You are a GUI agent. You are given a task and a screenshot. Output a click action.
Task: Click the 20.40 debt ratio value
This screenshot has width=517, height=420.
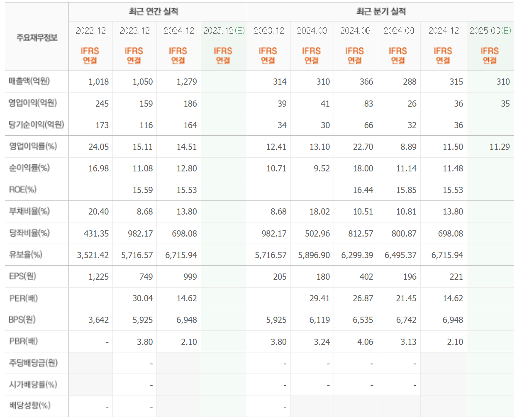click(99, 212)
